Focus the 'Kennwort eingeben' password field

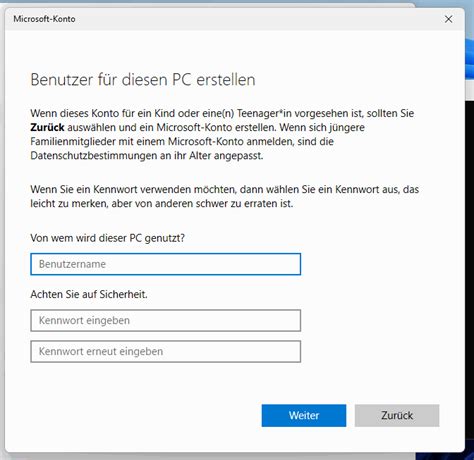pyautogui.click(x=166, y=320)
